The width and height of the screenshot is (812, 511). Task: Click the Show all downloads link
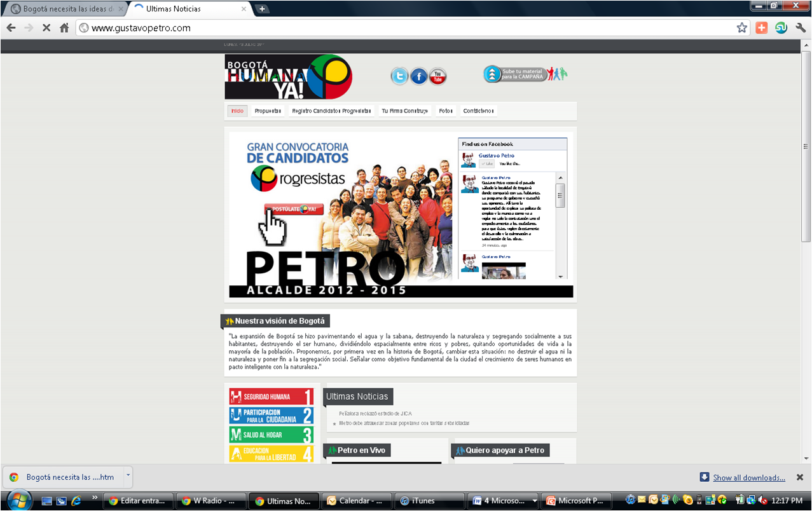pos(748,478)
